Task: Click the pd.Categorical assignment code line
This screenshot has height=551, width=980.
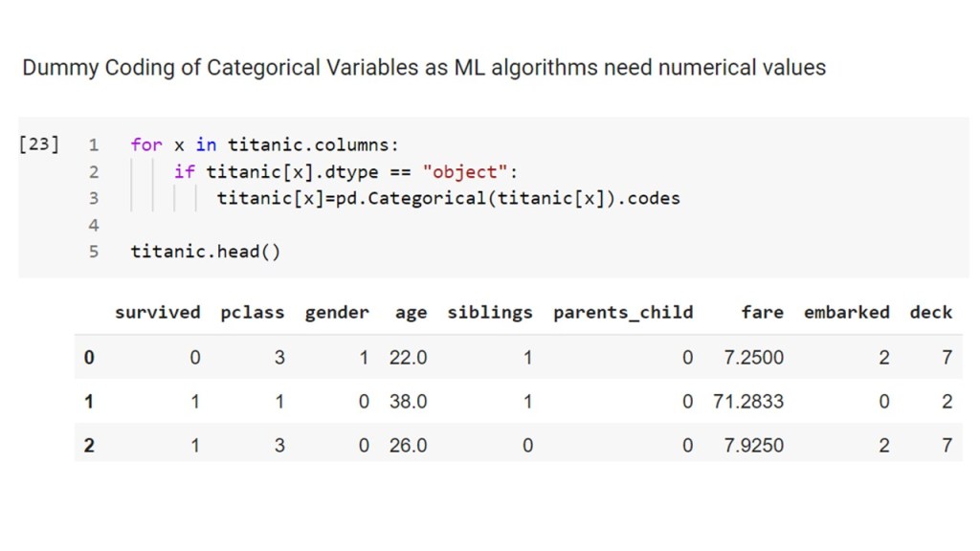Action: coord(448,199)
